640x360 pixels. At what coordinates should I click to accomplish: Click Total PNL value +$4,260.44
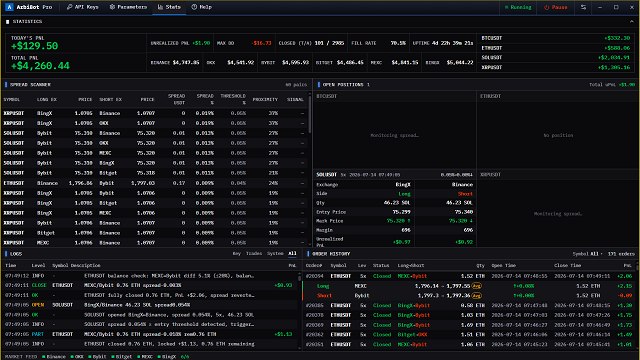tap(40, 66)
